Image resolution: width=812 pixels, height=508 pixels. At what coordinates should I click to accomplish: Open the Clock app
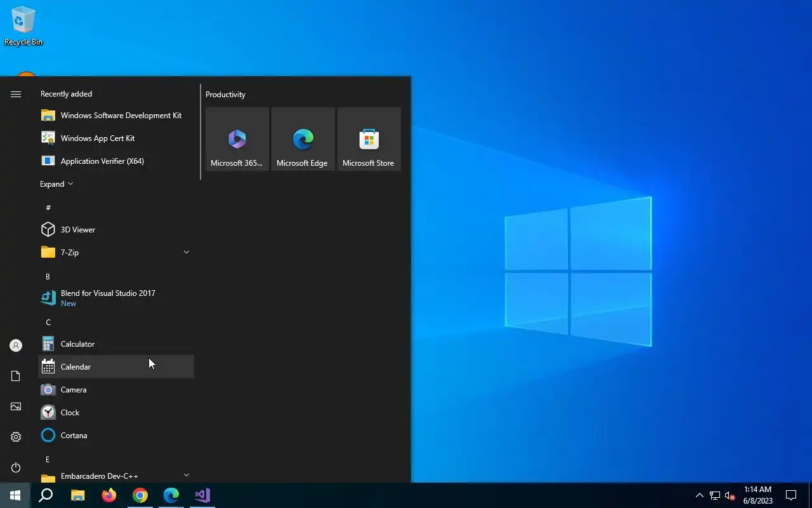(x=116, y=412)
